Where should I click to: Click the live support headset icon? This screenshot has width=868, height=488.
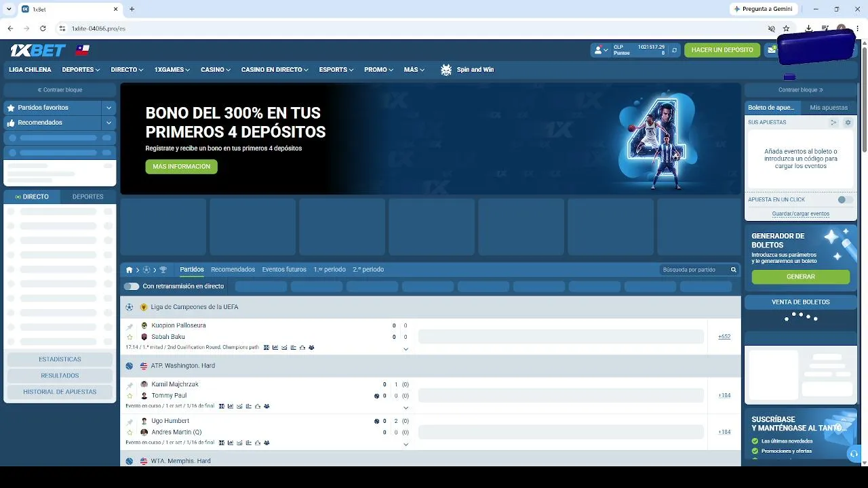click(x=854, y=454)
